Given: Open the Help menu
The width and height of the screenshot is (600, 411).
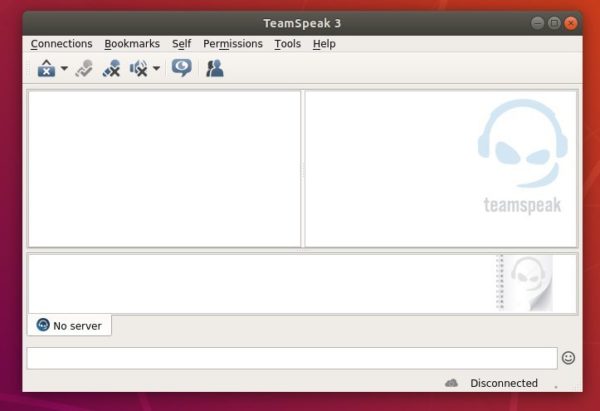Looking at the screenshot, I should pos(324,44).
